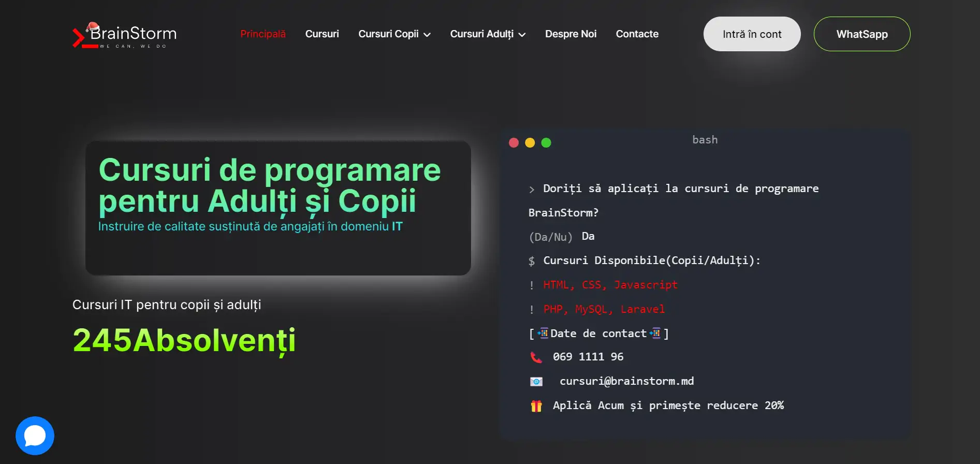This screenshot has width=980, height=464.
Task: Click the Intră în cont button
Action: pos(752,34)
